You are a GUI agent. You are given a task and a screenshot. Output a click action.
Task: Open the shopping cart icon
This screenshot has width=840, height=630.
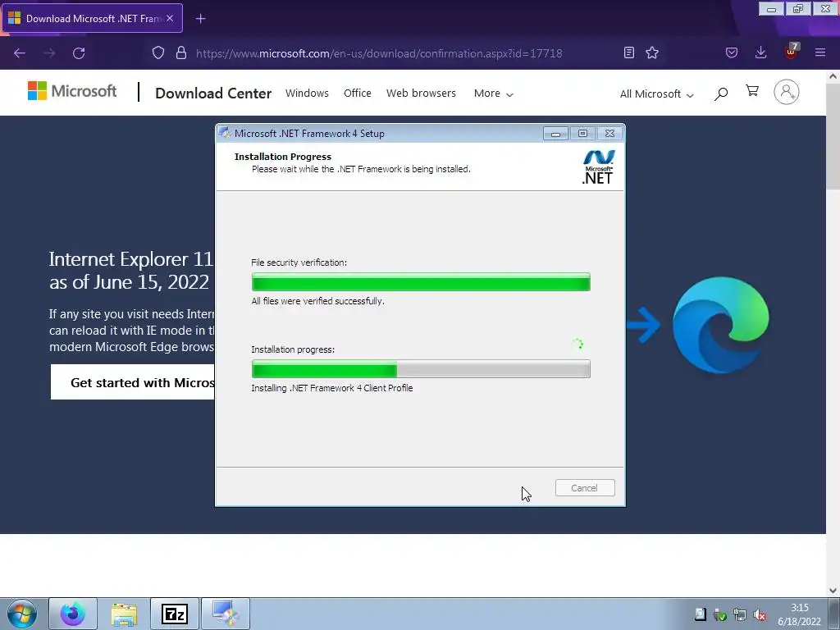coord(752,91)
